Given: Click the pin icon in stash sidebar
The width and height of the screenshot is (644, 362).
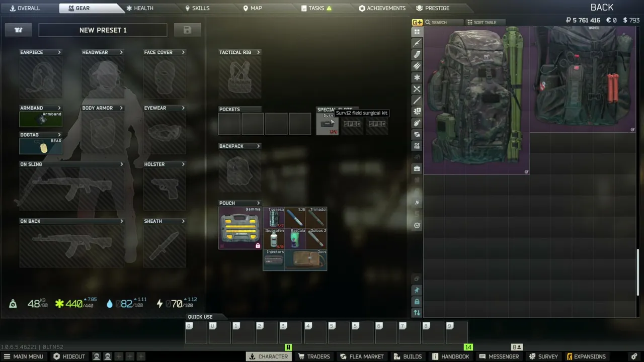Looking at the screenshot, I should click(x=417, y=290).
